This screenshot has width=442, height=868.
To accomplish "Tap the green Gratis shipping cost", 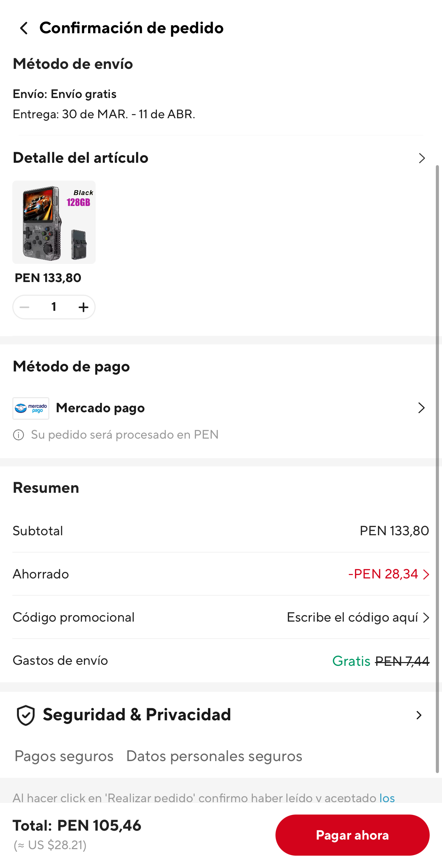I will click(351, 661).
